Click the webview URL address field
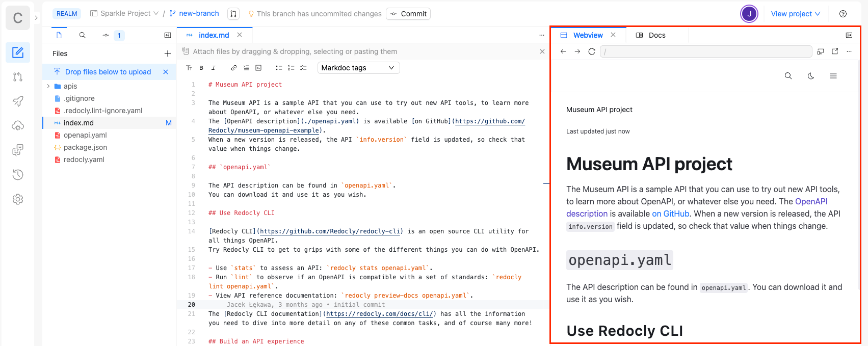The height and width of the screenshot is (346, 868). [x=706, y=51]
